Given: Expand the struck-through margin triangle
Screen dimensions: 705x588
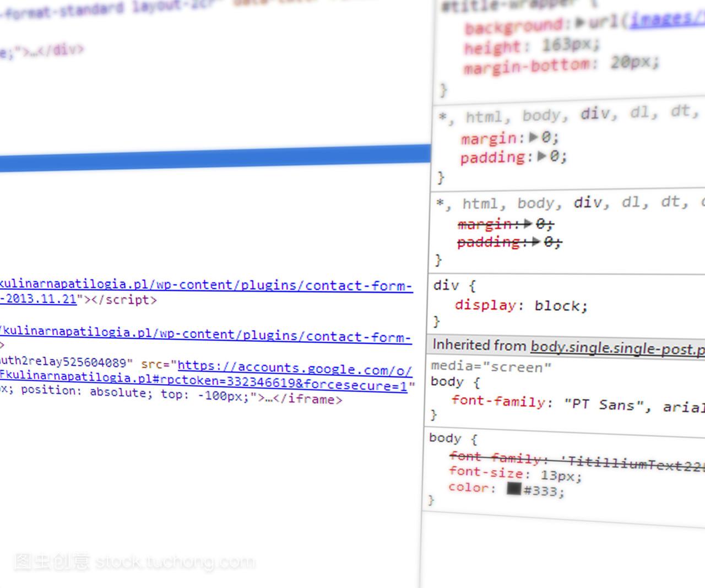Looking at the screenshot, I should pyautogui.click(x=528, y=223).
